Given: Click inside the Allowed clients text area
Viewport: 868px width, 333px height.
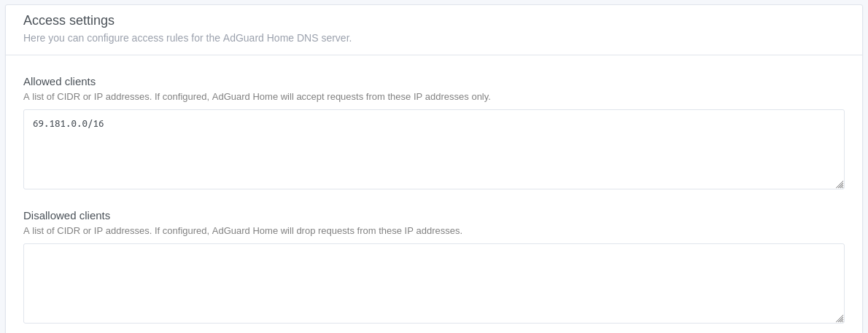Looking at the screenshot, I should click(433, 157).
